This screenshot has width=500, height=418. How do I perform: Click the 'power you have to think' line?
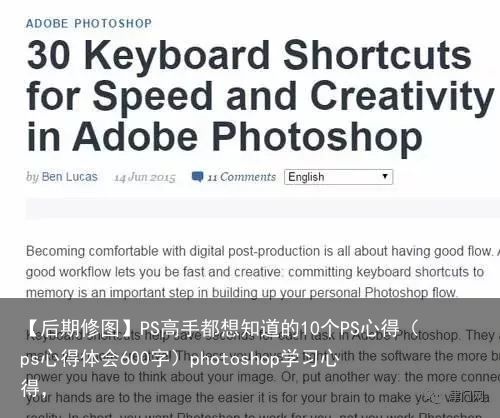point(263,377)
